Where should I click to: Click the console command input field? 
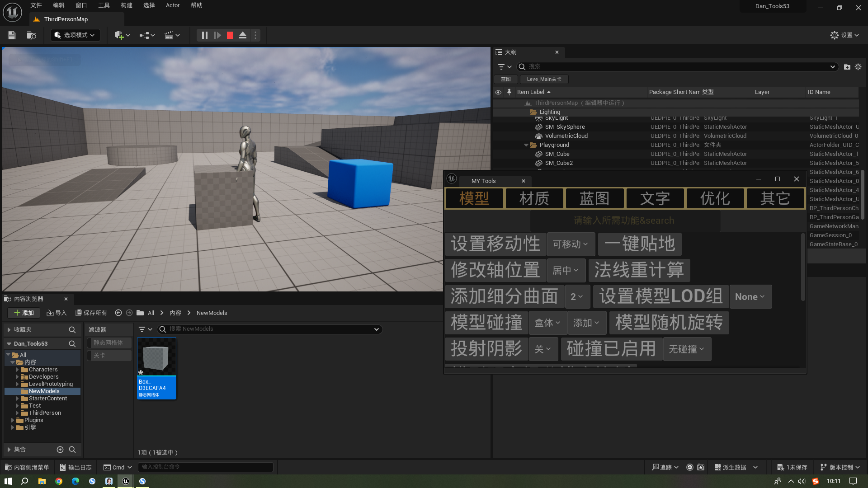coord(206,467)
